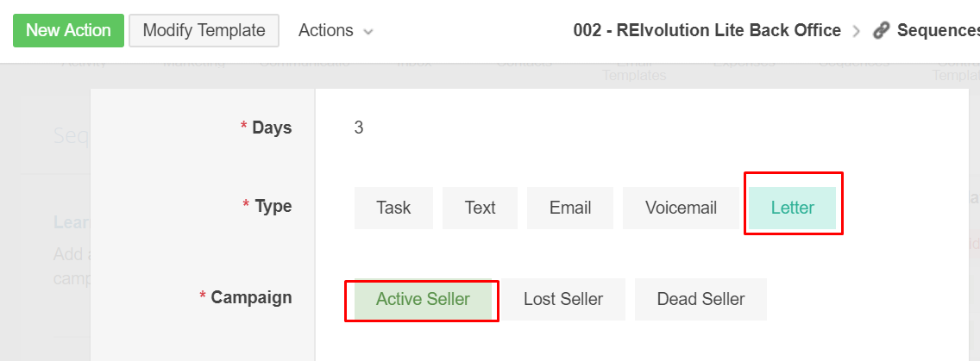Click the chain link icon before Sequences
The height and width of the screenshot is (361, 980).
coord(882,31)
